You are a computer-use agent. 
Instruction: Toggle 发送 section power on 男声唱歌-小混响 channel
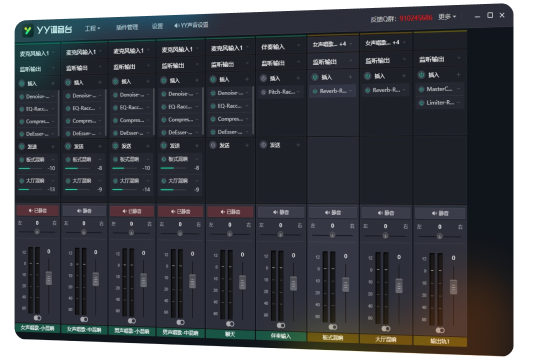coord(115,146)
